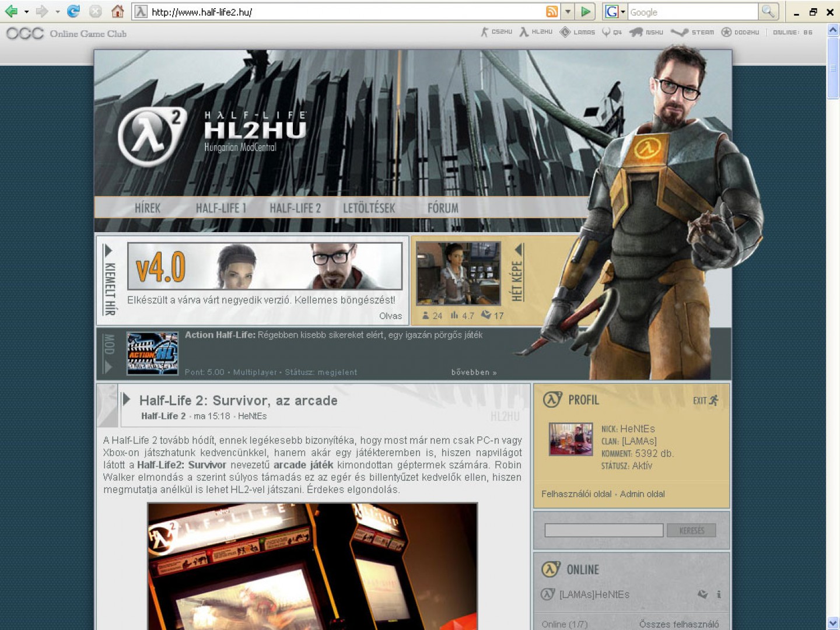Open the FÓRUM menu
Screen dimensions: 840x630
[x=443, y=208]
